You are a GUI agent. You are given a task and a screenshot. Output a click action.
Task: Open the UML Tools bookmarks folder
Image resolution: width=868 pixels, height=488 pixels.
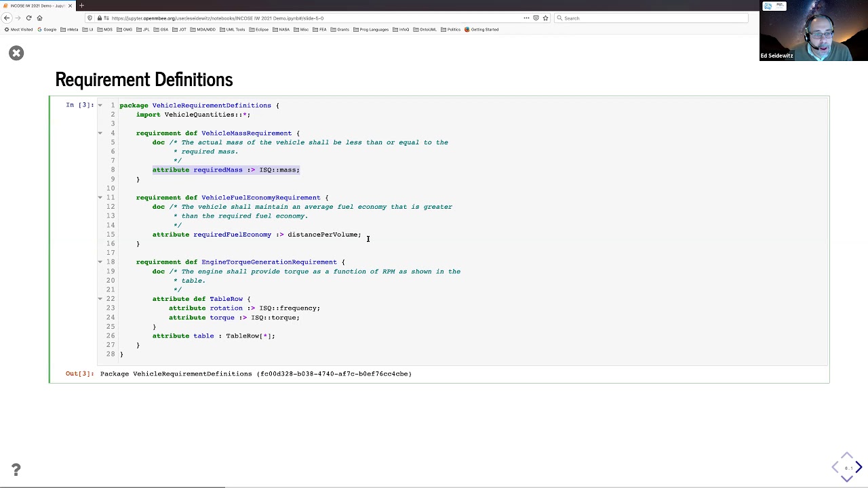233,29
